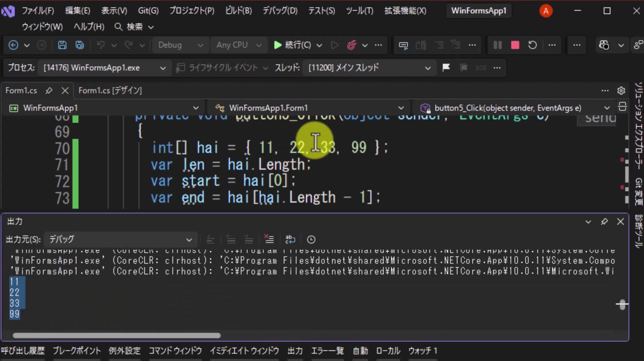Image resolution: width=644 pixels, height=361 pixels.
Task: Open the Copilot icon in the toolbar
Action: click(x=604, y=45)
